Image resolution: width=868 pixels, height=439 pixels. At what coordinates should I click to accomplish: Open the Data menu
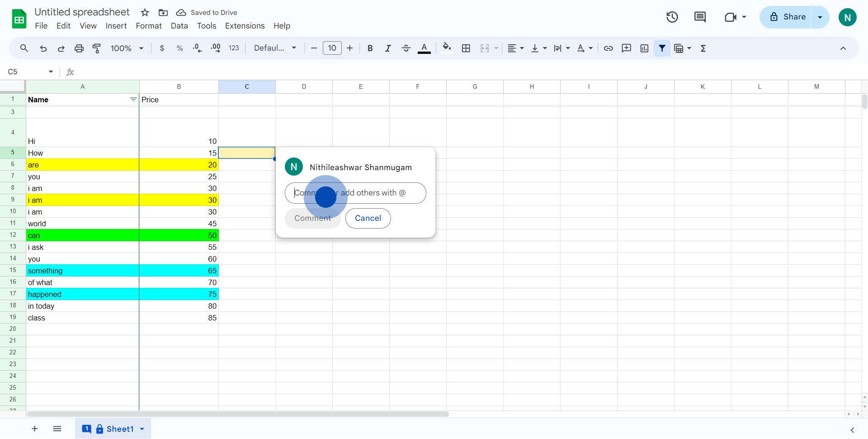179,26
